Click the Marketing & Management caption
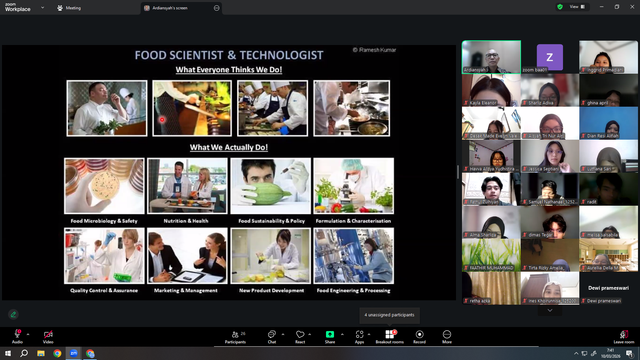This screenshot has height=360, width=640. pos(186,291)
